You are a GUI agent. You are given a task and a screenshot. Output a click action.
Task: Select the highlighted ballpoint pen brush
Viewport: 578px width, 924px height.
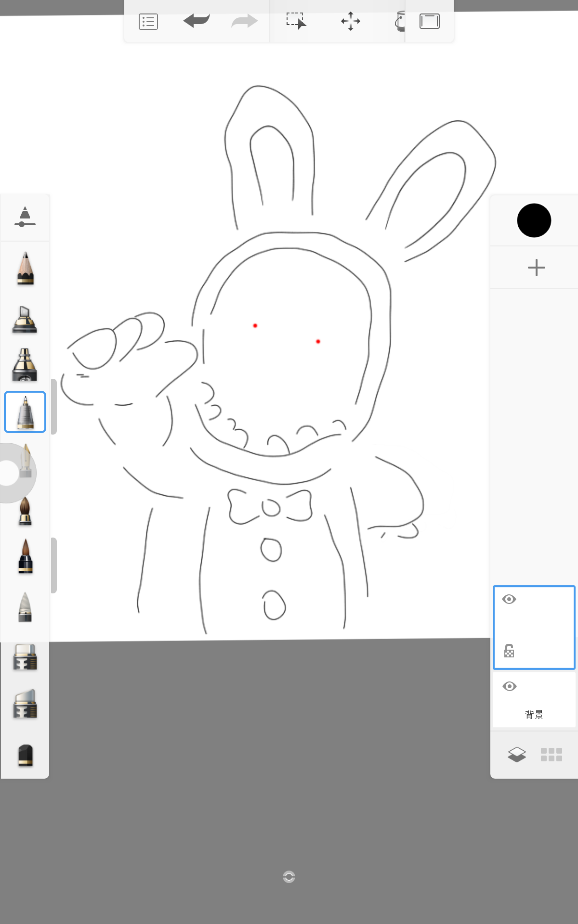[25, 412]
